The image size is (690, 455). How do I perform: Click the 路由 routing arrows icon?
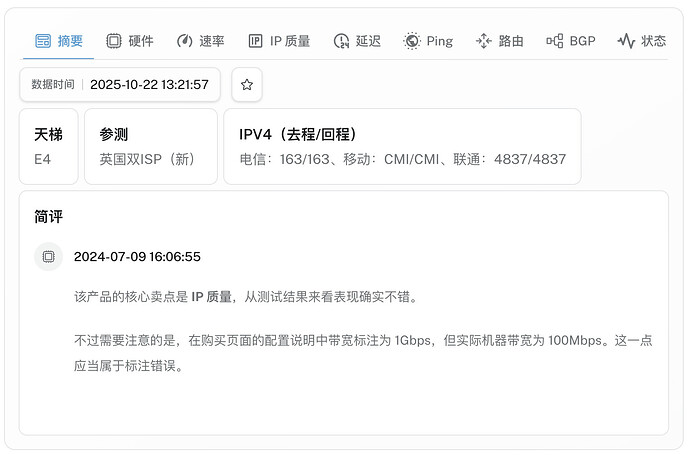483,41
